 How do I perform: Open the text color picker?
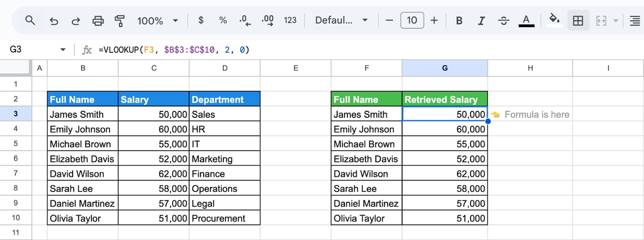point(526,21)
